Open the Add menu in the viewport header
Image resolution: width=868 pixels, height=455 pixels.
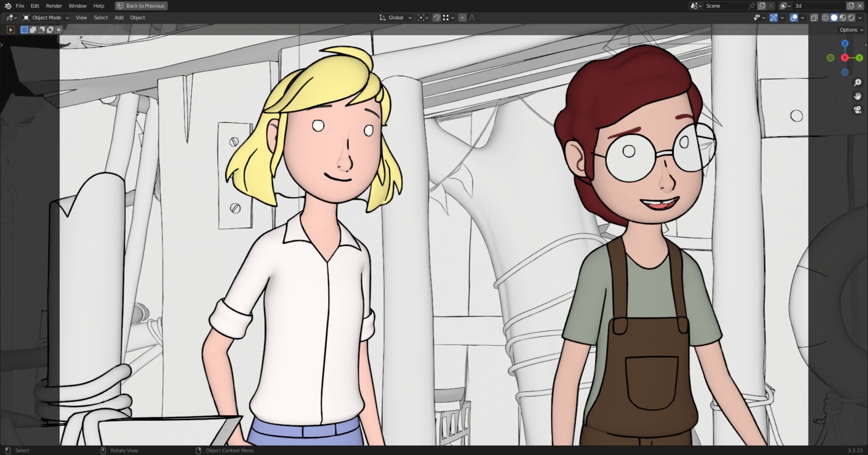tap(119, 18)
